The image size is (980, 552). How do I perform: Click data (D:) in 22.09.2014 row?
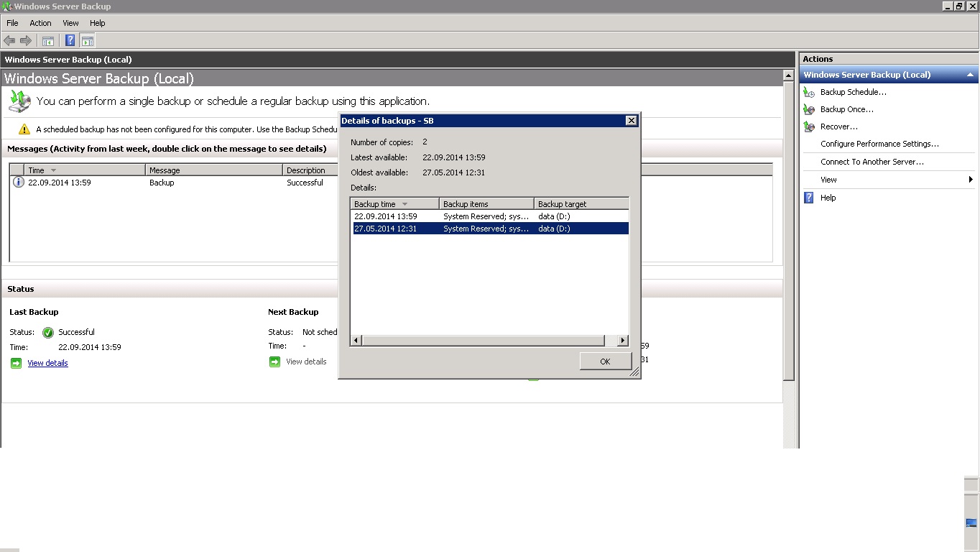coord(554,216)
